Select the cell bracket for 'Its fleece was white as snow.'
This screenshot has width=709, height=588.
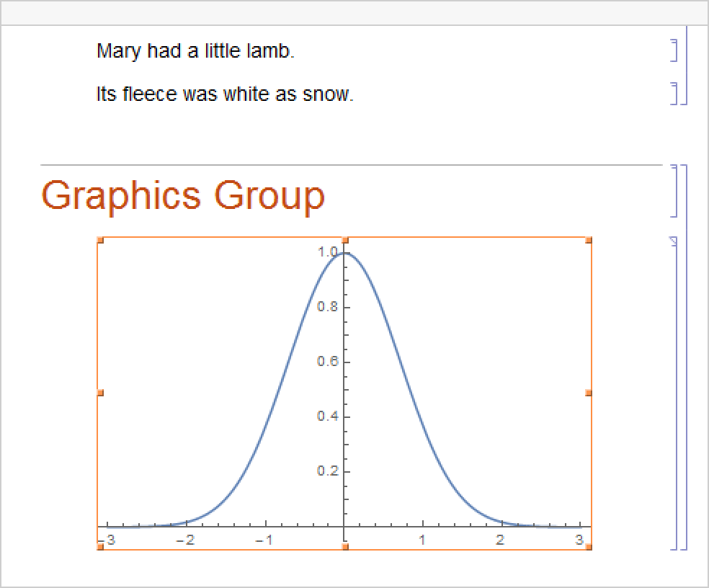click(x=675, y=94)
